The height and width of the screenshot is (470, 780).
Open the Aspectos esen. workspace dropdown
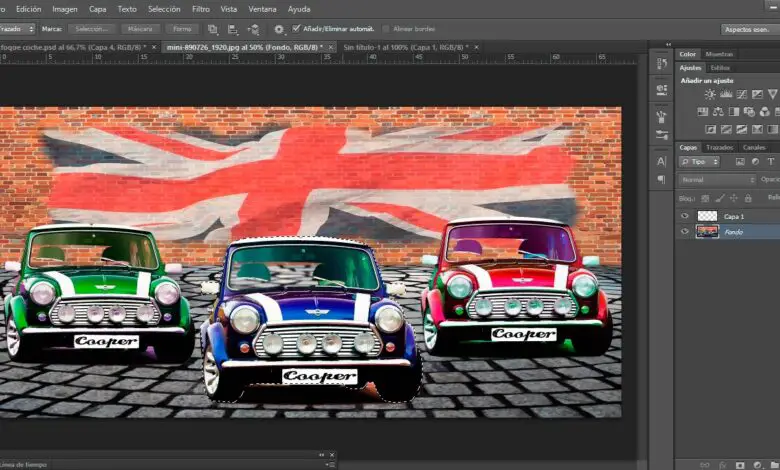pyautogui.click(x=749, y=29)
